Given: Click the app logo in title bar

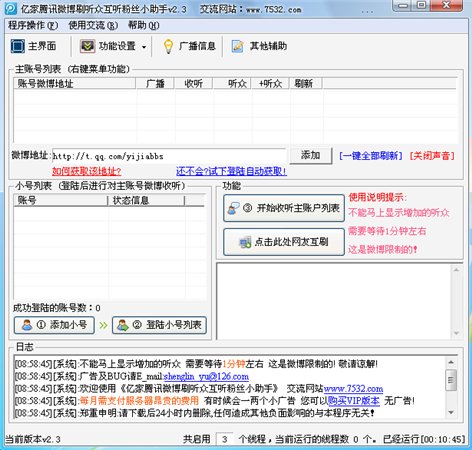Looking at the screenshot, I should pyautogui.click(x=10, y=8).
